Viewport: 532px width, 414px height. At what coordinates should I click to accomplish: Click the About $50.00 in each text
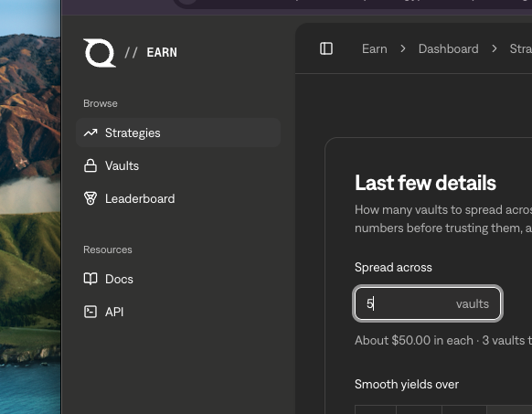pos(413,340)
